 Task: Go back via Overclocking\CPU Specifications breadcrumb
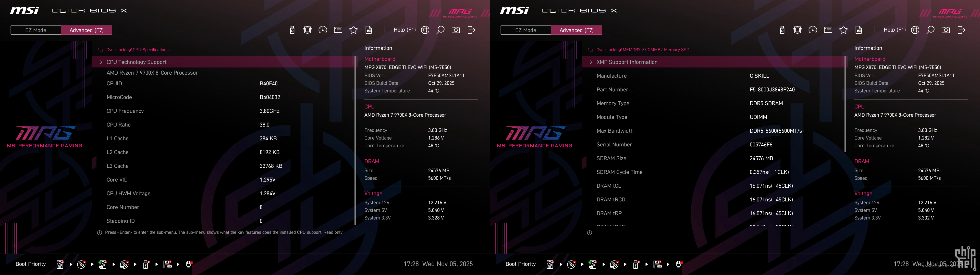click(137, 50)
